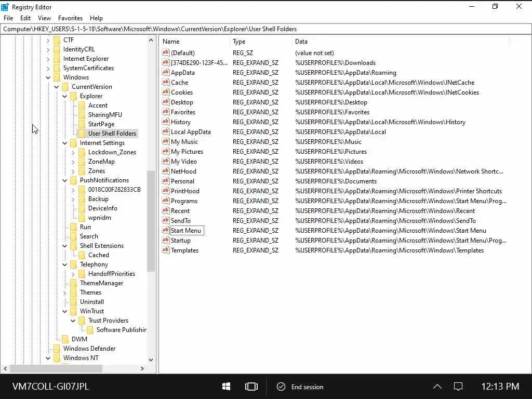Image resolution: width=532 pixels, height=399 pixels.
Task: Select the StartPage key
Action: point(101,124)
